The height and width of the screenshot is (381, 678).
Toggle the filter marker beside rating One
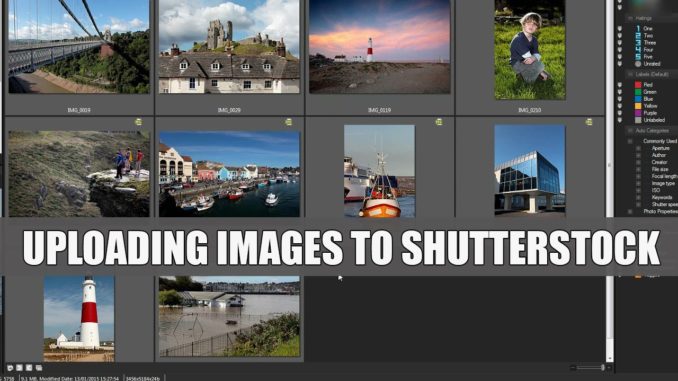620,29
